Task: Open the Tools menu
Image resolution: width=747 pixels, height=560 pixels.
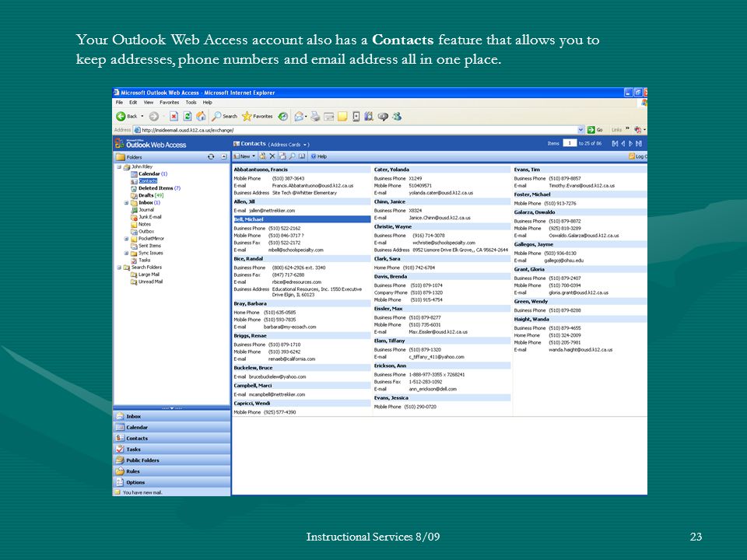Action: 191,103
